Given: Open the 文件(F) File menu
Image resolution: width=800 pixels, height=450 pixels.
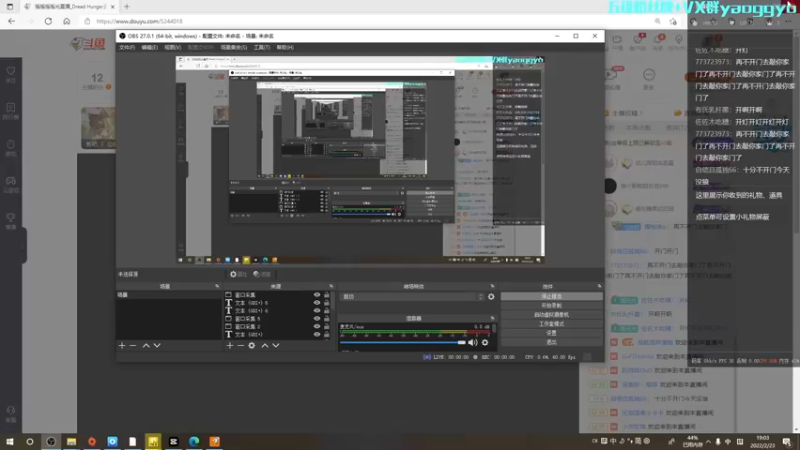Looking at the screenshot, I should coord(127,47).
